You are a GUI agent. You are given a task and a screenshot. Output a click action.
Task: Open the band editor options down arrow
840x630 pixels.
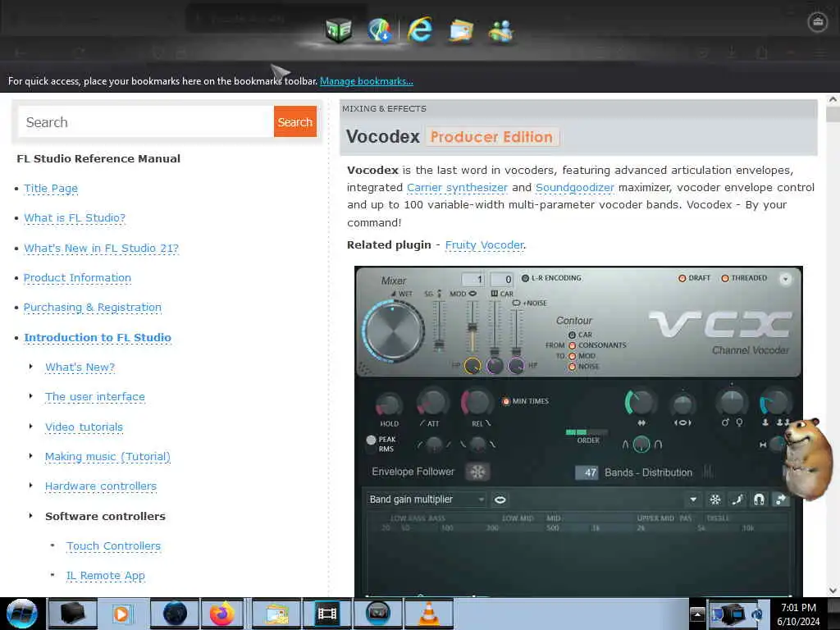click(x=693, y=500)
